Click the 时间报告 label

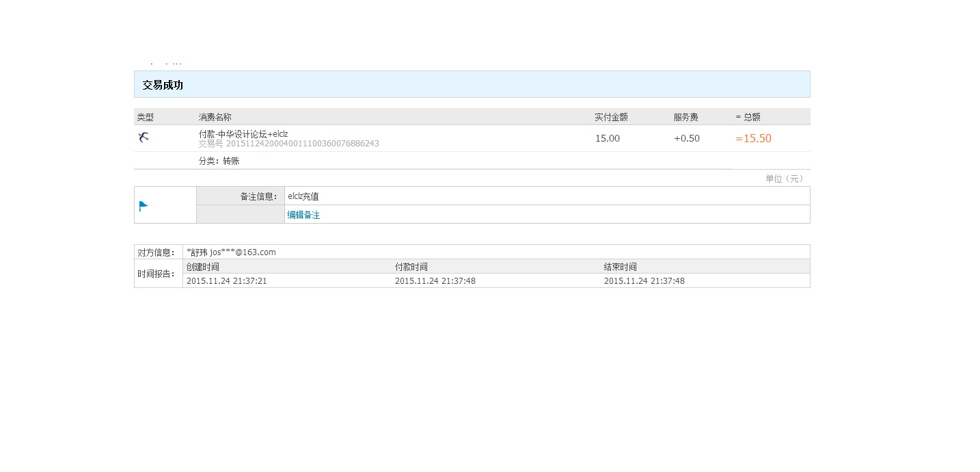(156, 274)
